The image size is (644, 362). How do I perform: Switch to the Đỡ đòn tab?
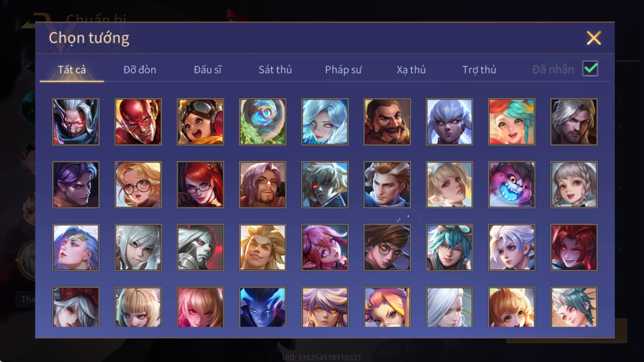point(140,70)
